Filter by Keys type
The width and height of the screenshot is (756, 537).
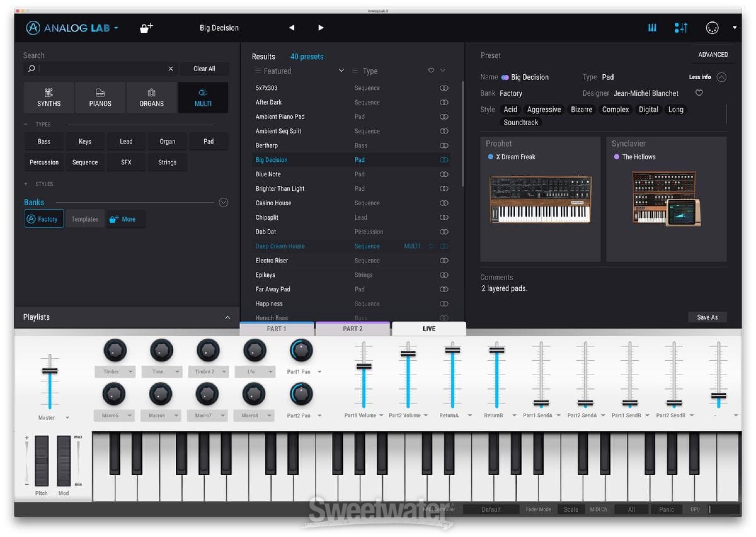(85, 142)
